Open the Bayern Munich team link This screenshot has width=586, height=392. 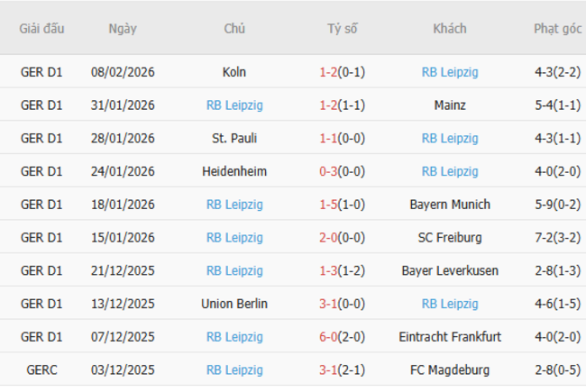pyautogui.click(x=449, y=205)
